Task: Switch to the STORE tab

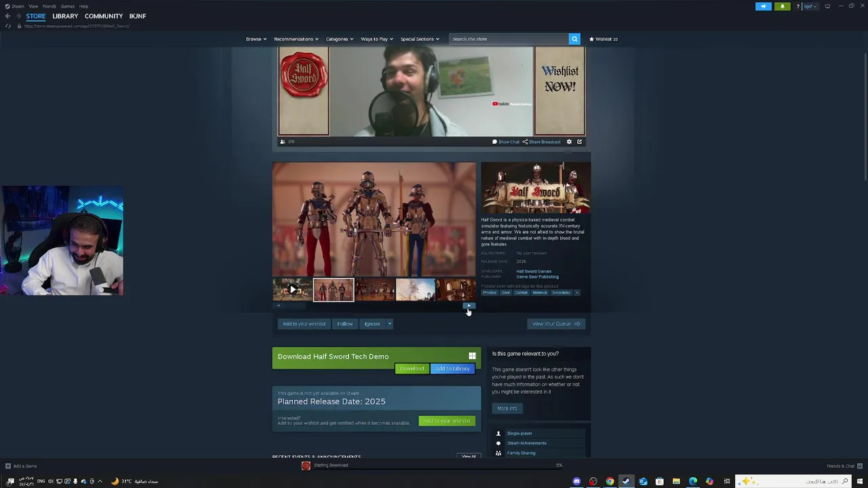Action: 36,16
